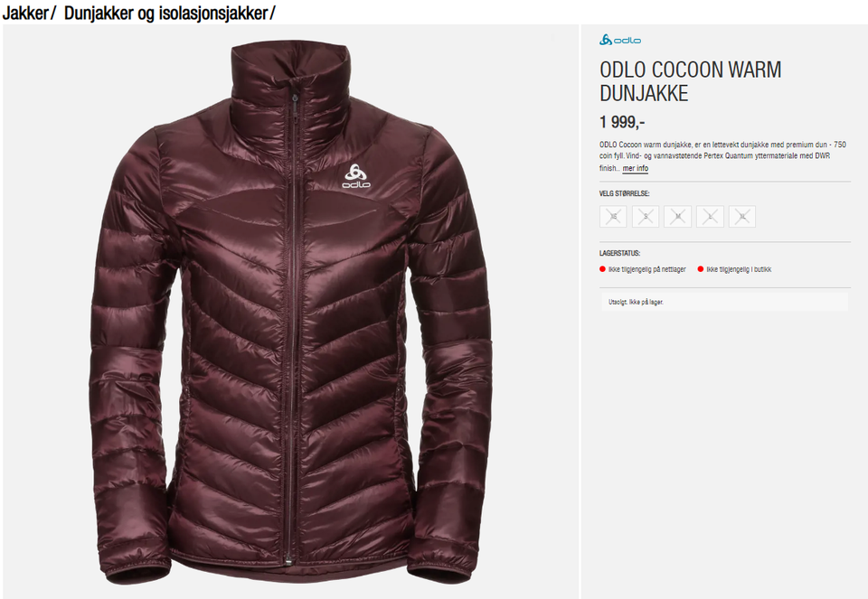The height and width of the screenshot is (599, 868).
Task: Expand description with 'mer info' link
Action: [635, 168]
